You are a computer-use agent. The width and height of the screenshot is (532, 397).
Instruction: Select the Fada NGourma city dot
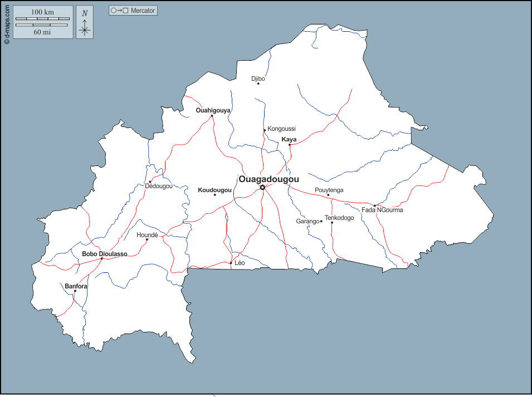(x=375, y=205)
